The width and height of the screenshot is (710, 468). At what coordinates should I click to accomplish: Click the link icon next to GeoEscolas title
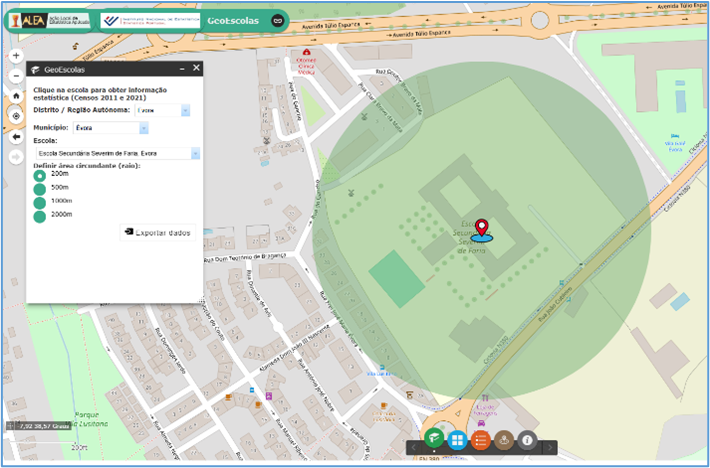pos(278,20)
